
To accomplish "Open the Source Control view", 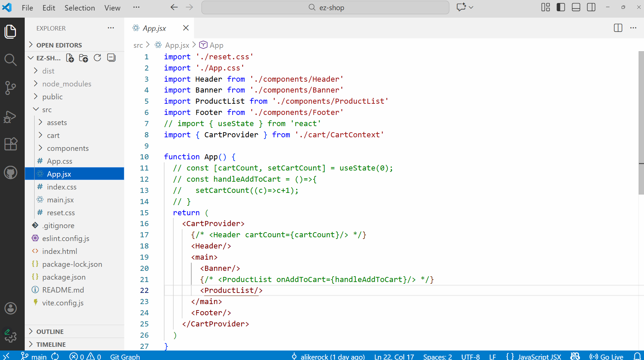I will coord(10,88).
